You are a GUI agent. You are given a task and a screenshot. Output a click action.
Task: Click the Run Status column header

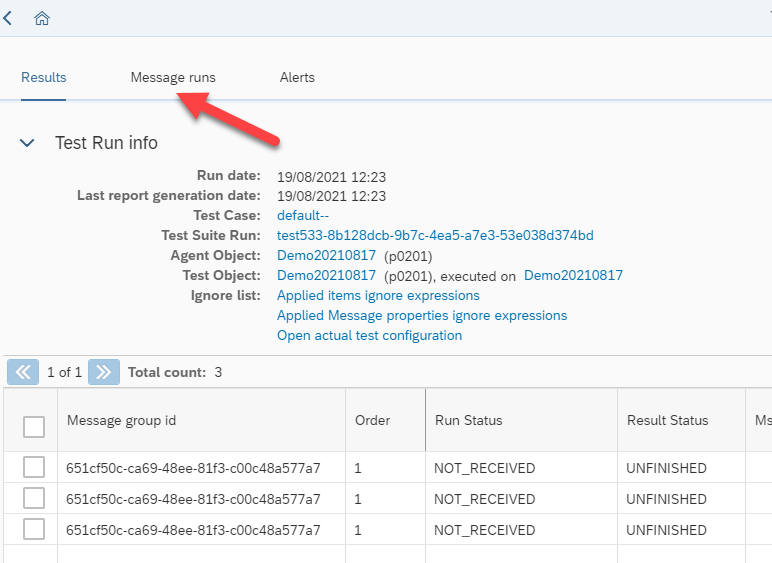pyautogui.click(x=468, y=420)
